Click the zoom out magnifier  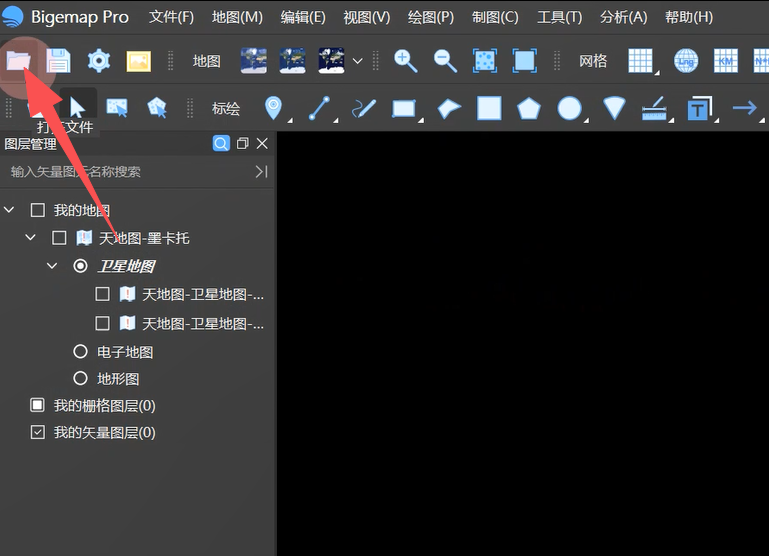pyautogui.click(x=445, y=61)
